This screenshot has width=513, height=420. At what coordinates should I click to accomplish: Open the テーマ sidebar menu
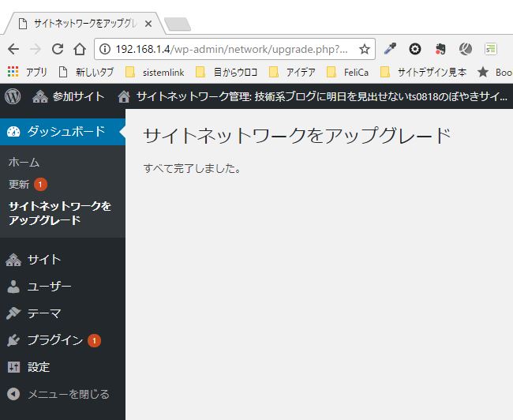click(62, 313)
